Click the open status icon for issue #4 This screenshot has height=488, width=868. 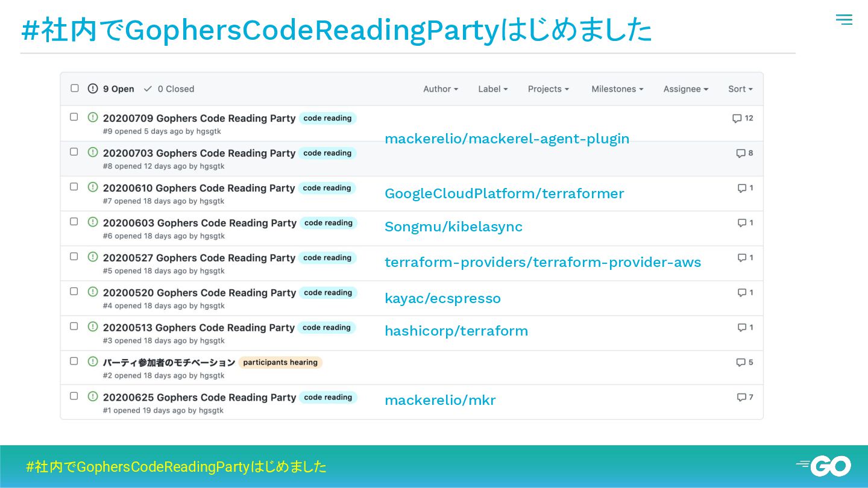(x=93, y=292)
